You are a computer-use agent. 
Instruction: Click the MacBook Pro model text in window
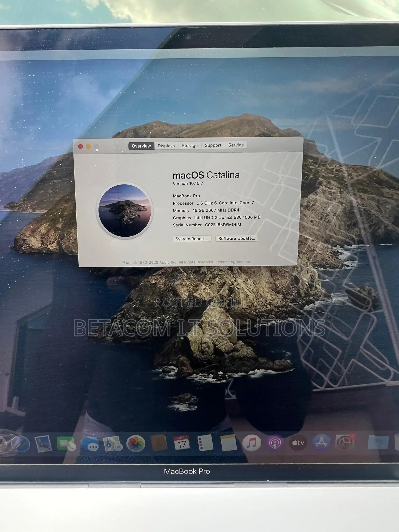(x=186, y=196)
